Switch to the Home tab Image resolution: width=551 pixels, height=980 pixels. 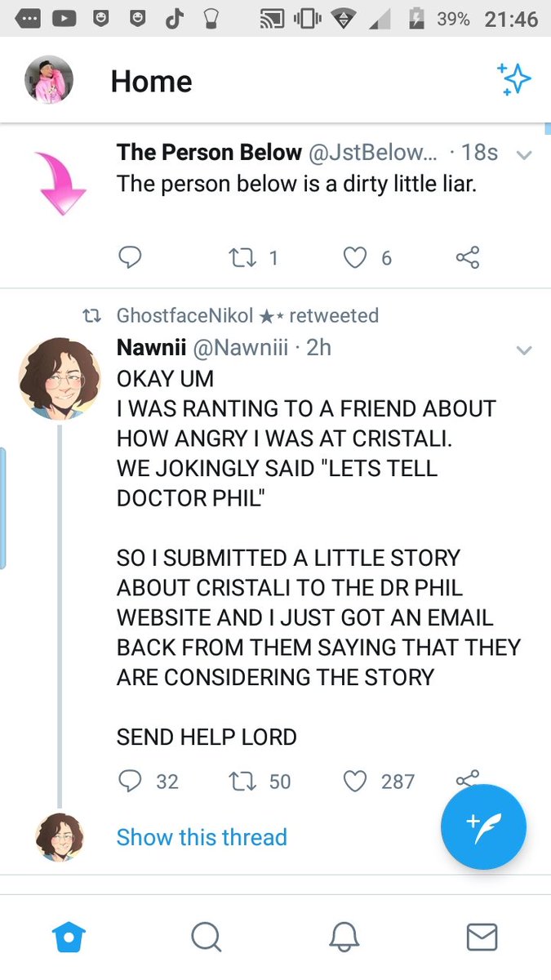click(x=69, y=937)
